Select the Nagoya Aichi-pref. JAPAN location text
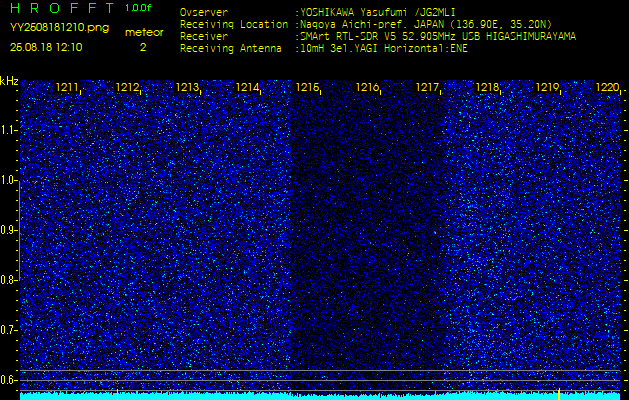629x400 pixels. [x=424, y=24]
